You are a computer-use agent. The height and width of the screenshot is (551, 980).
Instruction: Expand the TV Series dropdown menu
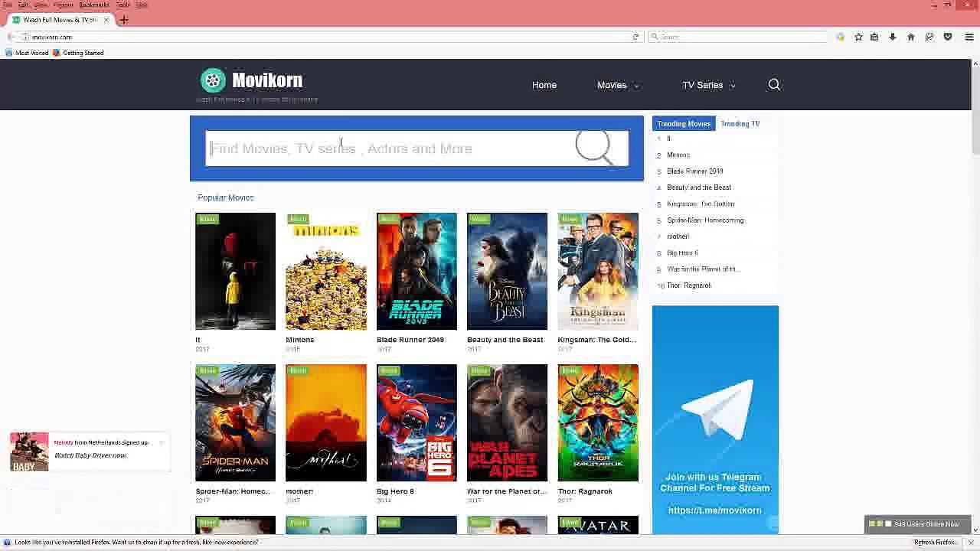pos(708,85)
